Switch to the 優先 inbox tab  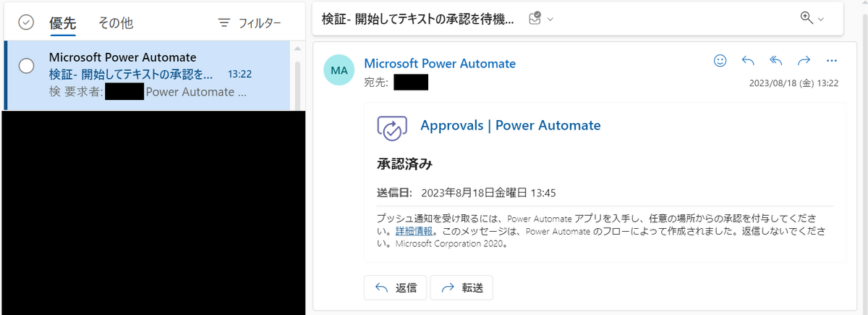pyautogui.click(x=62, y=22)
